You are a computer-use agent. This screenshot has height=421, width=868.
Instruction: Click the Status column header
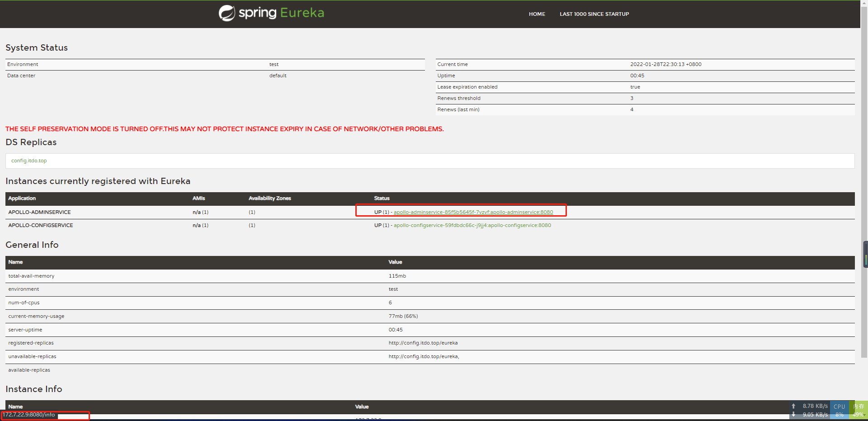[x=382, y=198]
